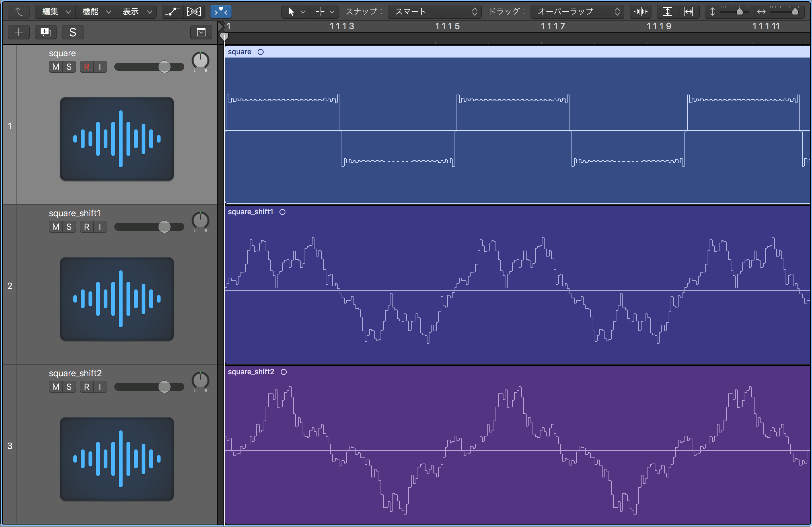Toggle Flex view button
The height and width of the screenshot is (527, 812).
(x=194, y=12)
